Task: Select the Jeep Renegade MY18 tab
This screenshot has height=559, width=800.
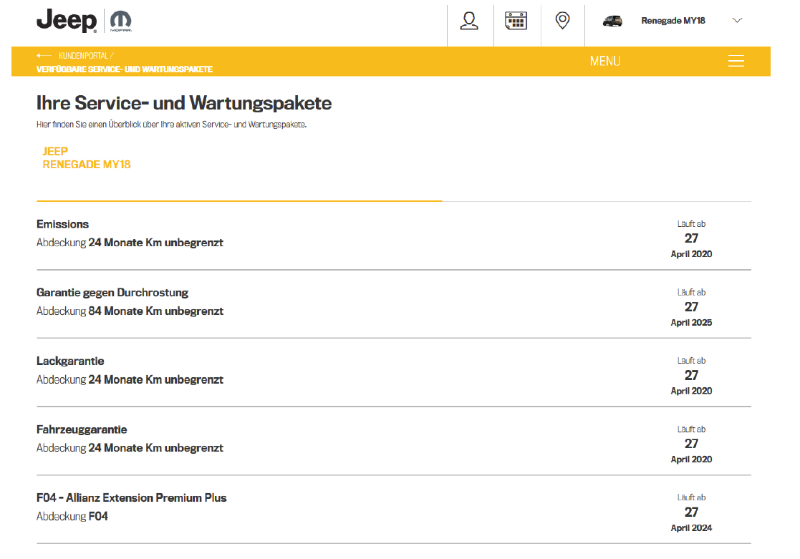Action: tap(86, 158)
